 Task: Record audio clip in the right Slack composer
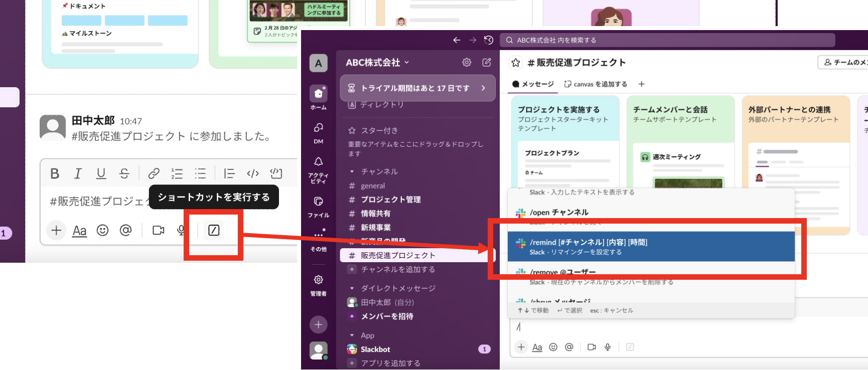click(608, 347)
